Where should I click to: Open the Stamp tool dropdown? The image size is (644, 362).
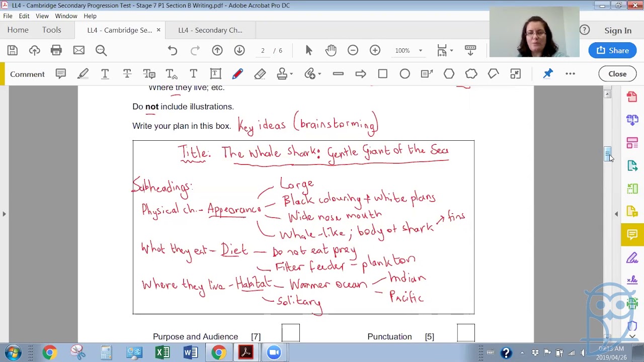point(285,74)
